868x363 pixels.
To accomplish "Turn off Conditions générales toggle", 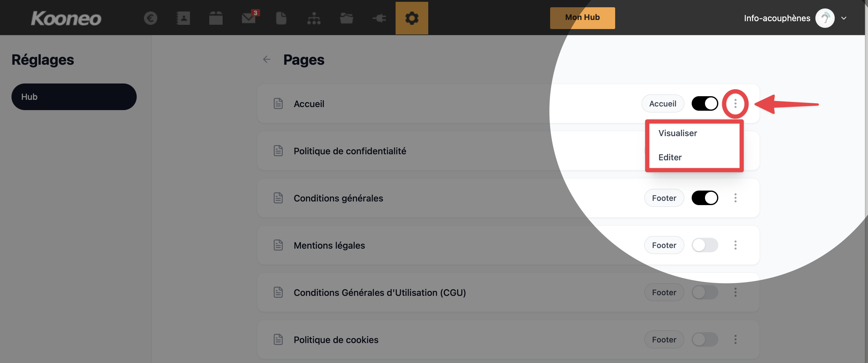I will click(705, 198).
